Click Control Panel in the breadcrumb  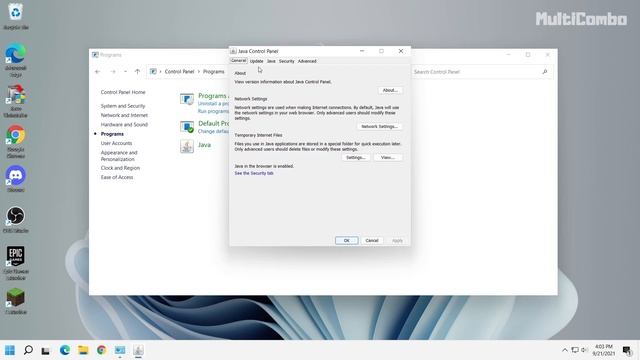coord(179,71)
